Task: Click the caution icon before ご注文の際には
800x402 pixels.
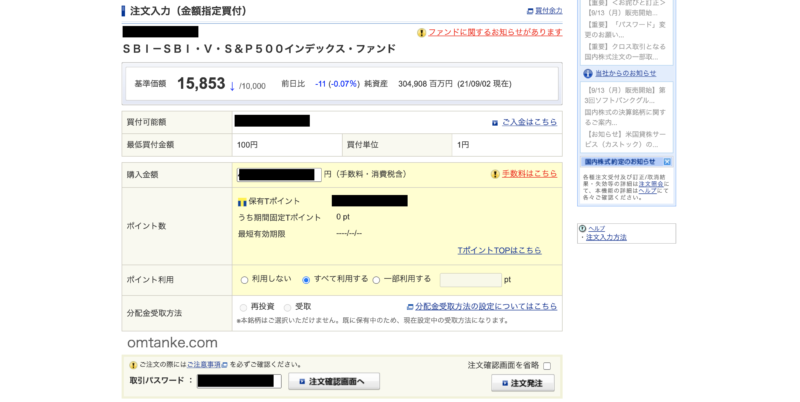Action: pyautogui.click(x=133, y=365)
